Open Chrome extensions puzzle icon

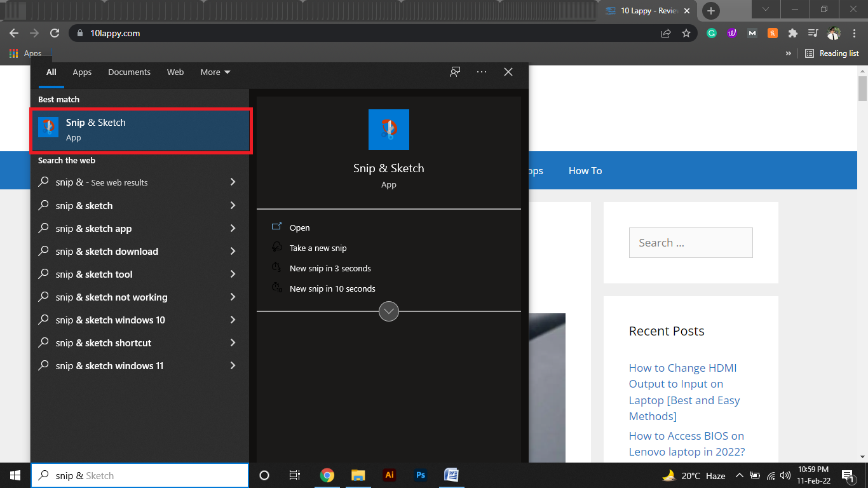(x=793, y=33)
